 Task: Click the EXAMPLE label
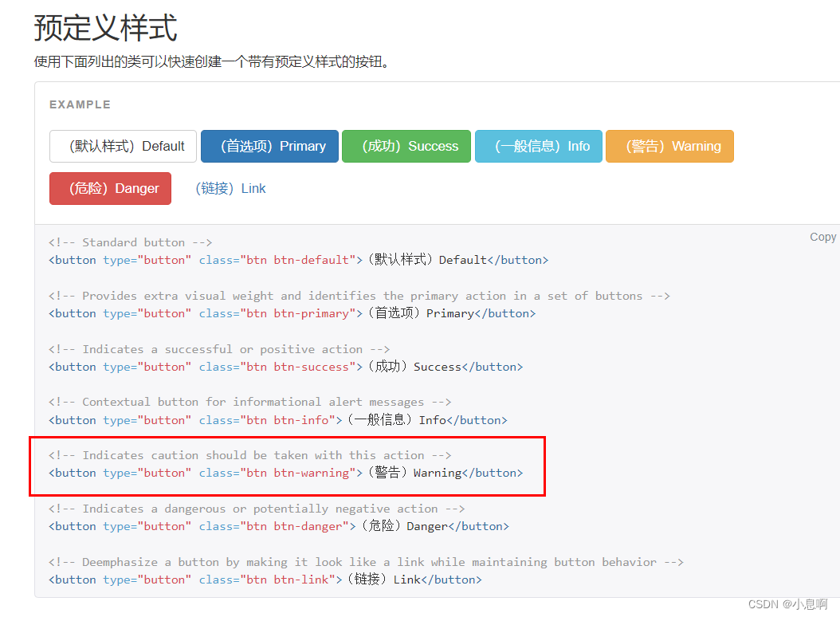point(80,104)
